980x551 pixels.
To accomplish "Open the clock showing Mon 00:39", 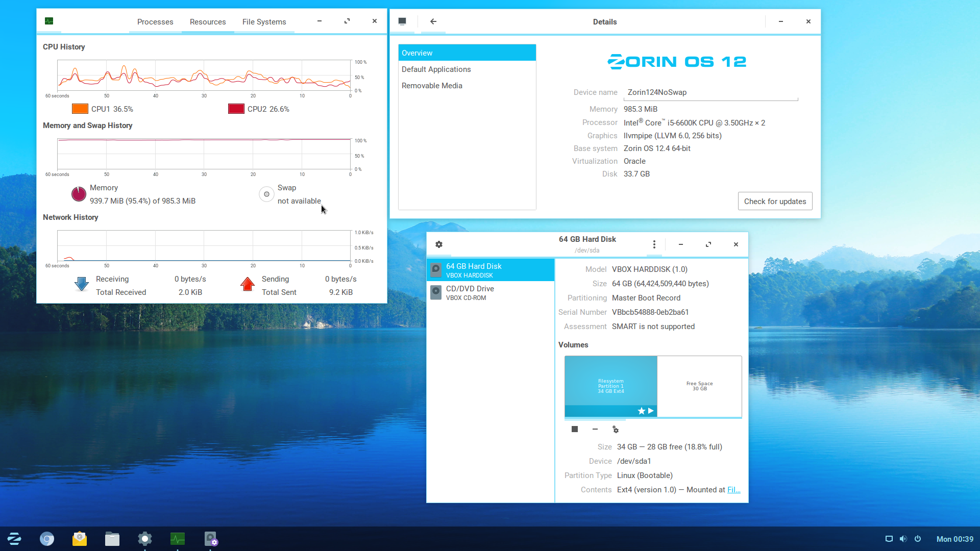I will point(954,539).
